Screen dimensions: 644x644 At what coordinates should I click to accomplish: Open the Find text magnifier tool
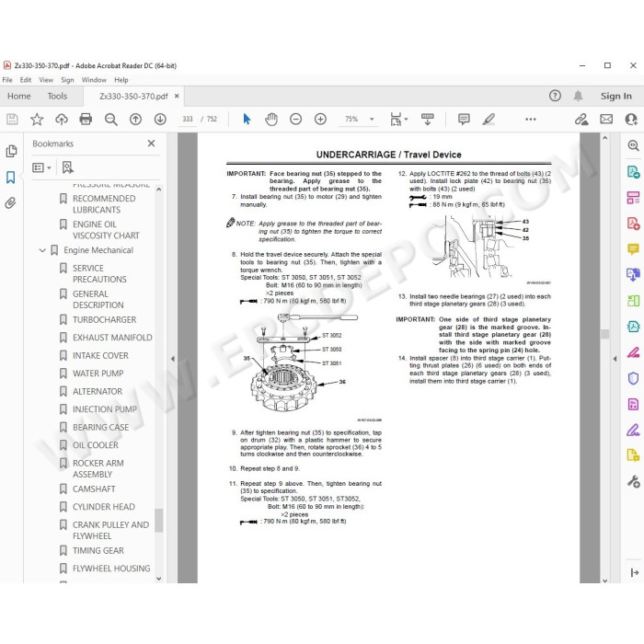pyautogui.click(x=111, y=119)
